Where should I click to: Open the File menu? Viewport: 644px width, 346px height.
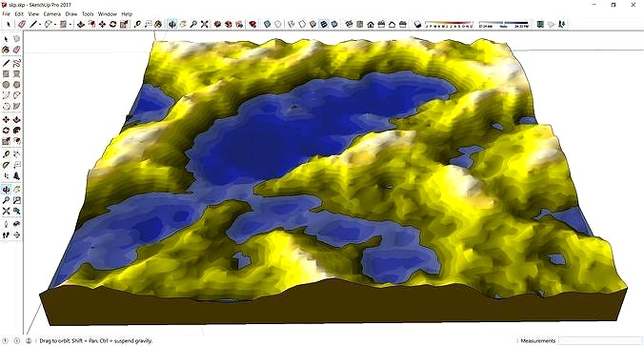6,14
